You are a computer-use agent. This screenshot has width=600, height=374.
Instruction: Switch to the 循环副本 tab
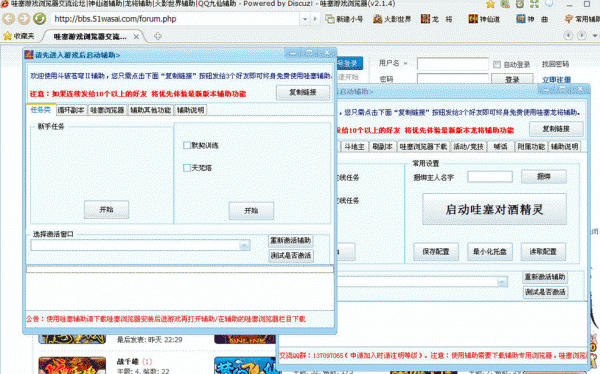pos(71,110)
